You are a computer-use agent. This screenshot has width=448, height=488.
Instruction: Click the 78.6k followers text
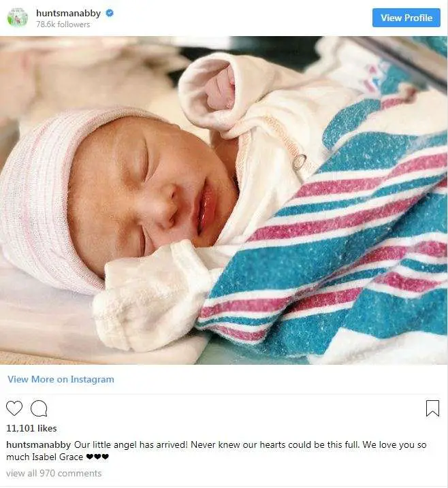[x=63, y=25]
